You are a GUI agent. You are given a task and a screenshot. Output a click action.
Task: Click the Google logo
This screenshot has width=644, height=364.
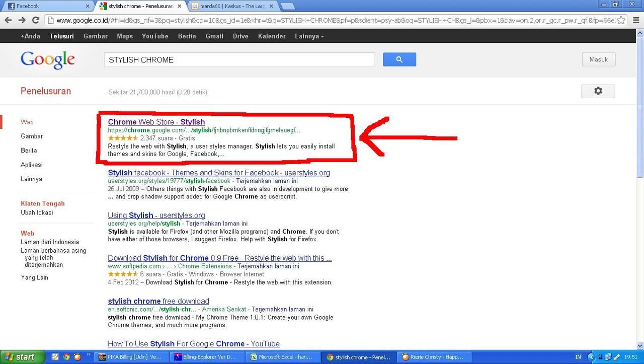click(48, 60)
